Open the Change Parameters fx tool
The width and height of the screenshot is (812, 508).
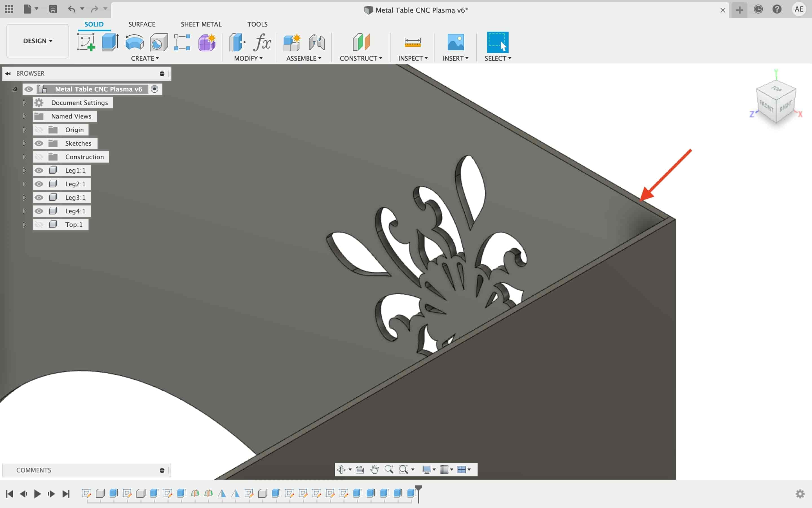click(262, 42)
